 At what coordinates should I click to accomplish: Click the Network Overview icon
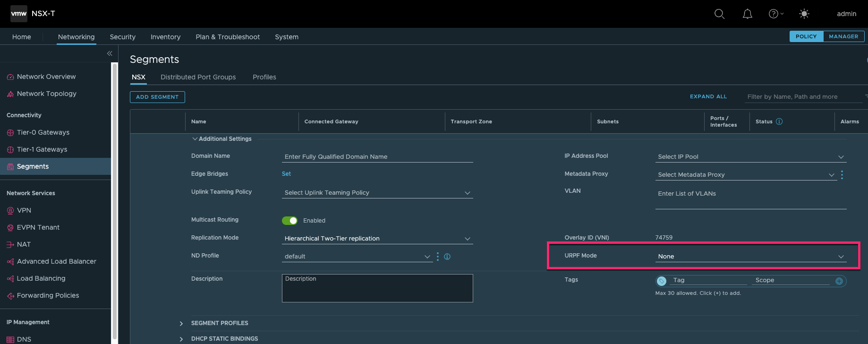click(x=10, y=77)
